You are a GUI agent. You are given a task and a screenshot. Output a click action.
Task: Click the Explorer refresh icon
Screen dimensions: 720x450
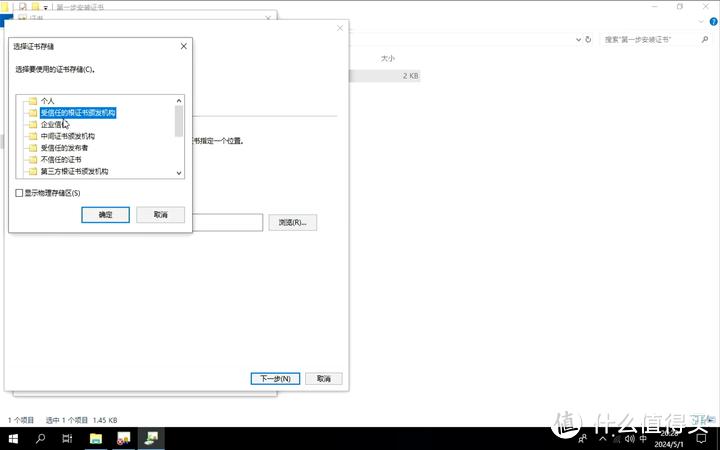[x=590, y=39]
